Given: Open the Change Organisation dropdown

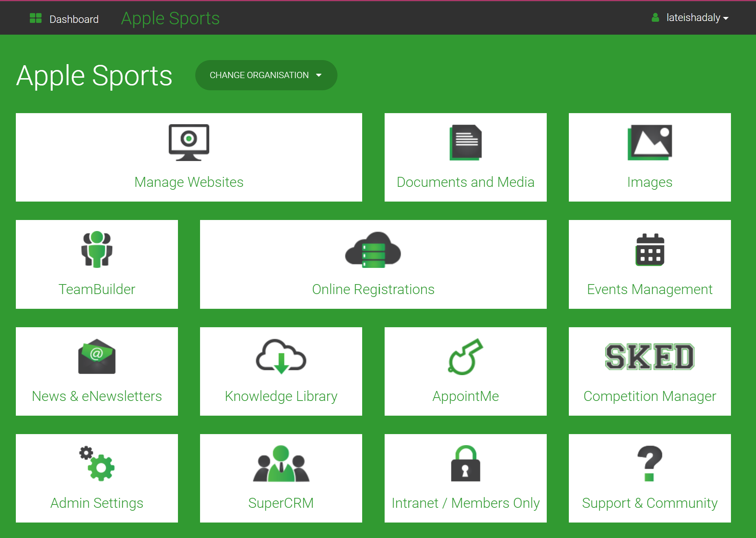Looking at the screenshot, I should pyautogui.click(x=266, y=75).
